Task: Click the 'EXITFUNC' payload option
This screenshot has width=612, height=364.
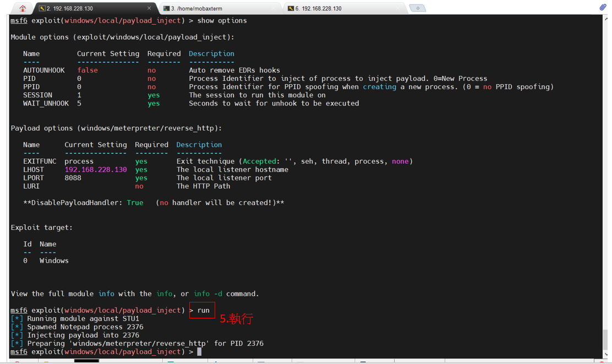Action: [40, 162]
